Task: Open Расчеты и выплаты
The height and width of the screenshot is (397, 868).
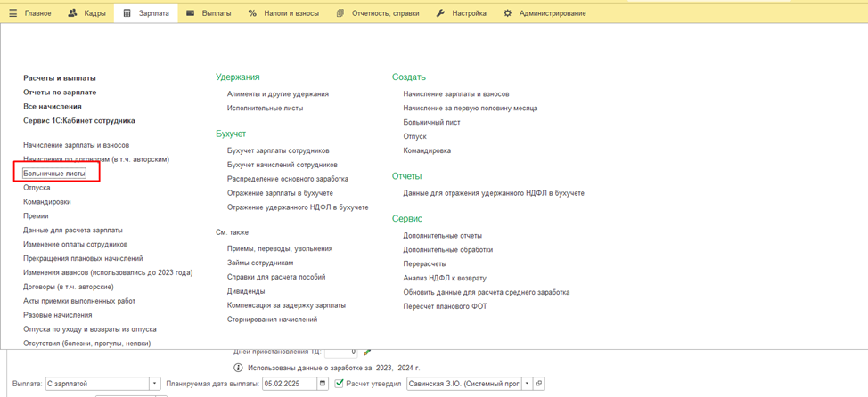Action: (x=60, y=78)
